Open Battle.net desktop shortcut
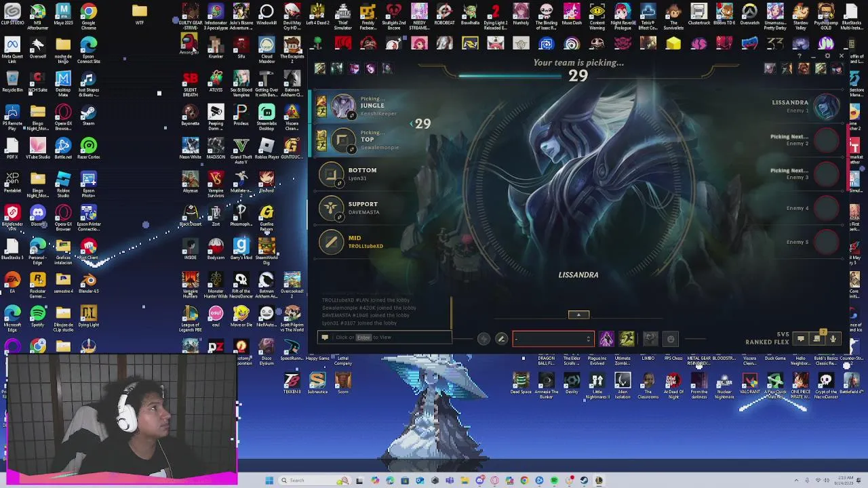The height and width of the screenshot is (488, 868). coord(63,147)
